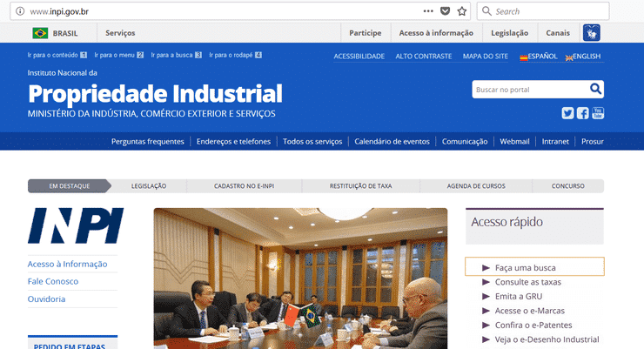Screen dimensions: 644x349
Task: Open the INPI Facebook icon
Action: pyautogui.click(x=582, y=113)
